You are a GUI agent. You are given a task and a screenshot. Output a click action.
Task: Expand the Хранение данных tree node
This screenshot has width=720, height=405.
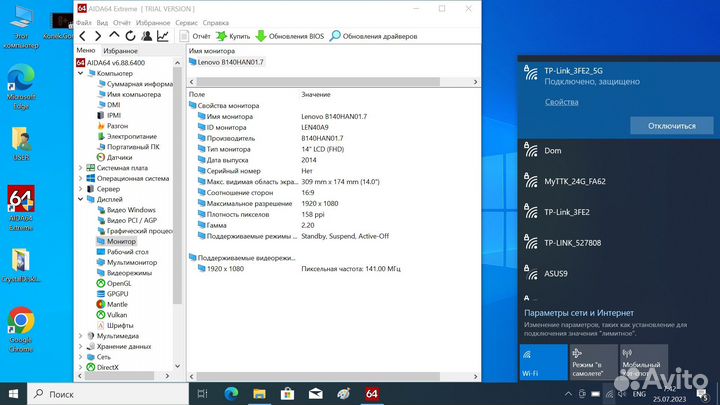pyautogui.click(x=81, y=346)
